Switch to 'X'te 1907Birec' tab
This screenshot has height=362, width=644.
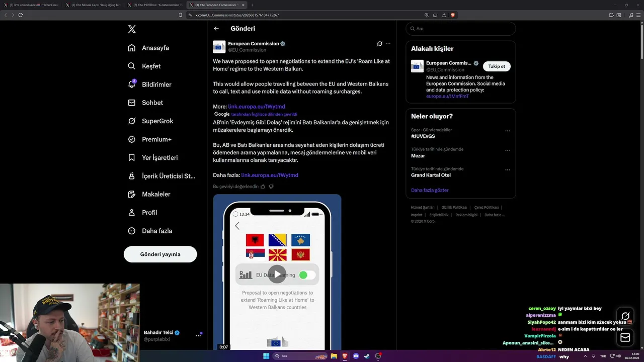pyautogui.click(x=155, y=5)
